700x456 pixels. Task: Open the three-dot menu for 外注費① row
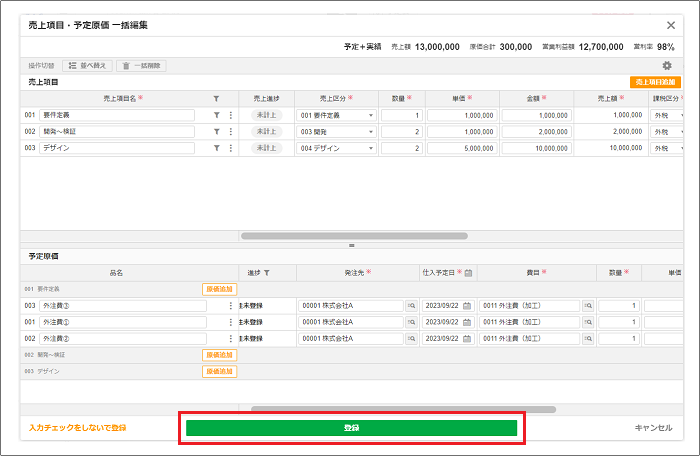click(230, 322)
